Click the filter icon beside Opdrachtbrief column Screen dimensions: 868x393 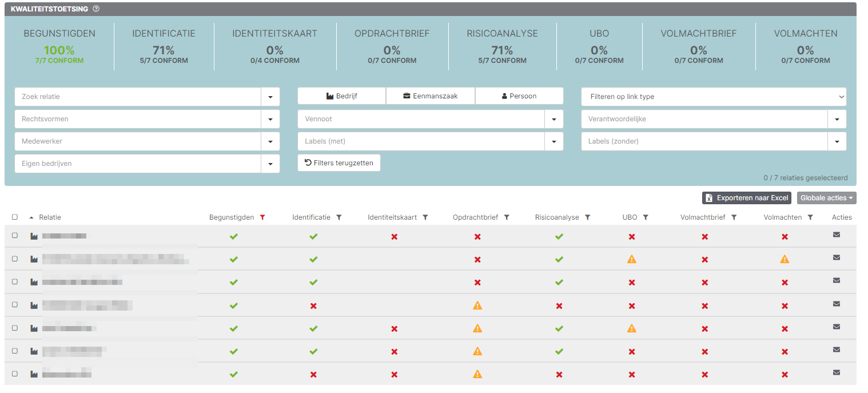coord(507,217)
